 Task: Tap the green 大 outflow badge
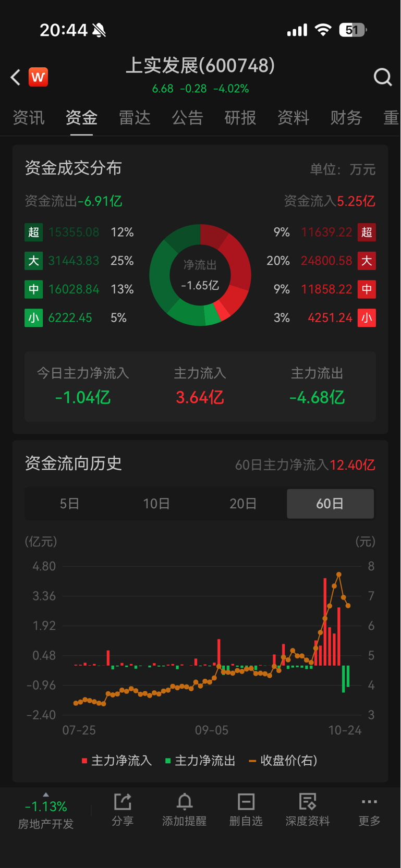click(x=33, y=261)
